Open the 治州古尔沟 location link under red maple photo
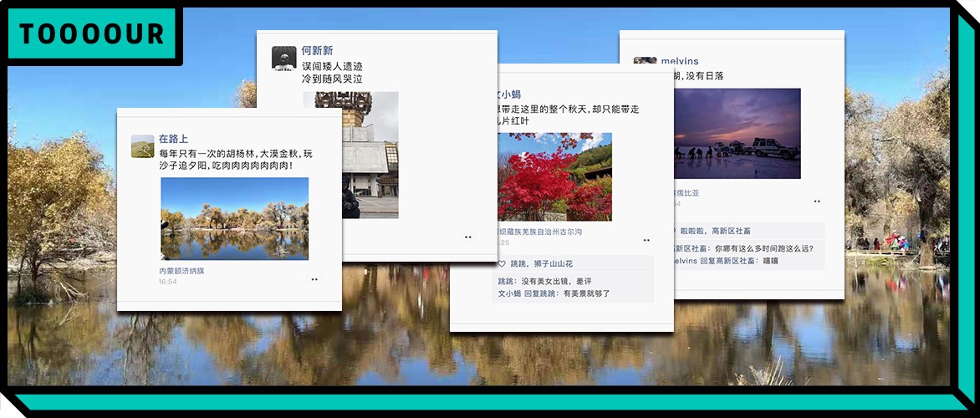 (x=540, y=232)
